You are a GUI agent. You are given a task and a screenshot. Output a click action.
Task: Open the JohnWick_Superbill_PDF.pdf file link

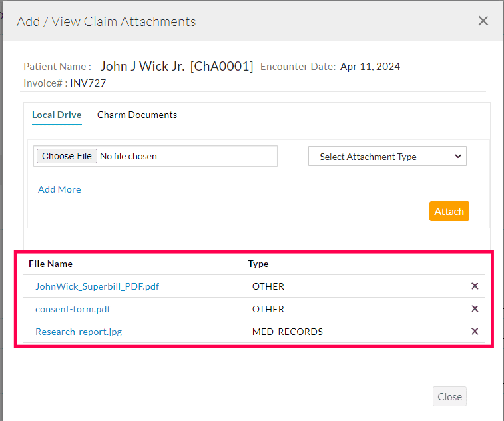97,286
